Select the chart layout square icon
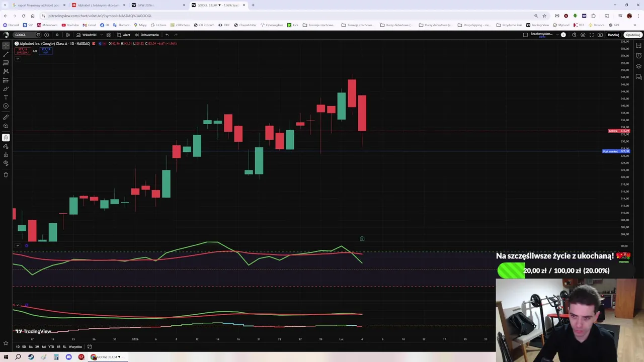The height and width of the screenshot is (362, 644). point(525,35)
